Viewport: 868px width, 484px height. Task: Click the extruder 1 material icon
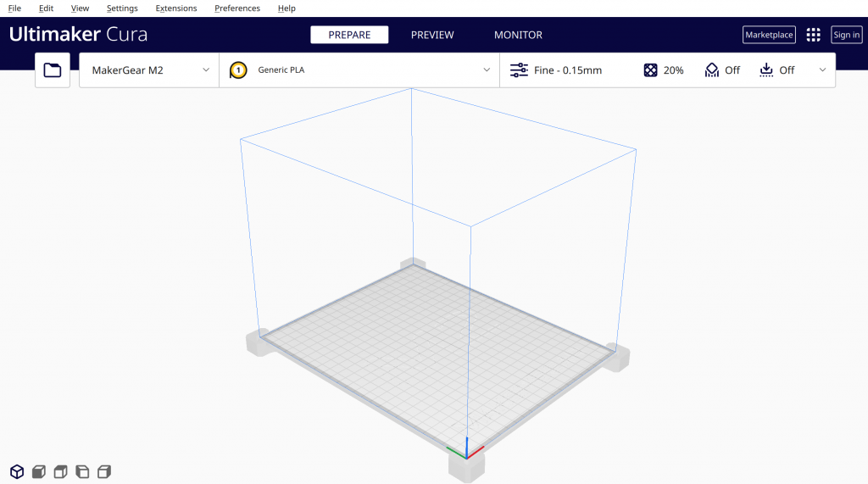coord(238,70)
